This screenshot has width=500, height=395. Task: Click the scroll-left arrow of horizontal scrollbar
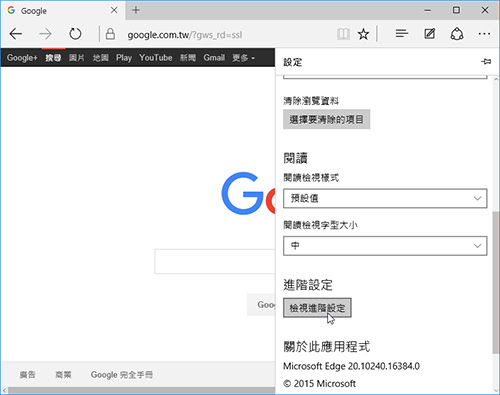point(4,390)
